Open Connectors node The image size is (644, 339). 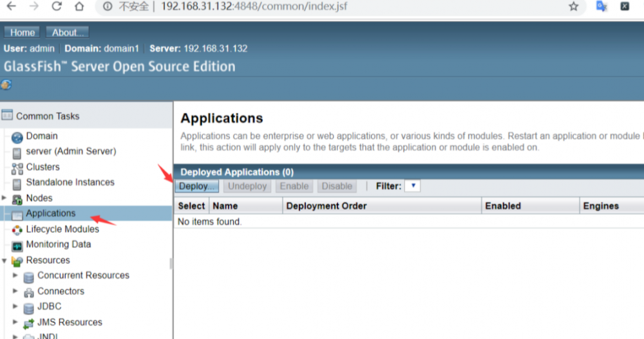tap(61, 291)
